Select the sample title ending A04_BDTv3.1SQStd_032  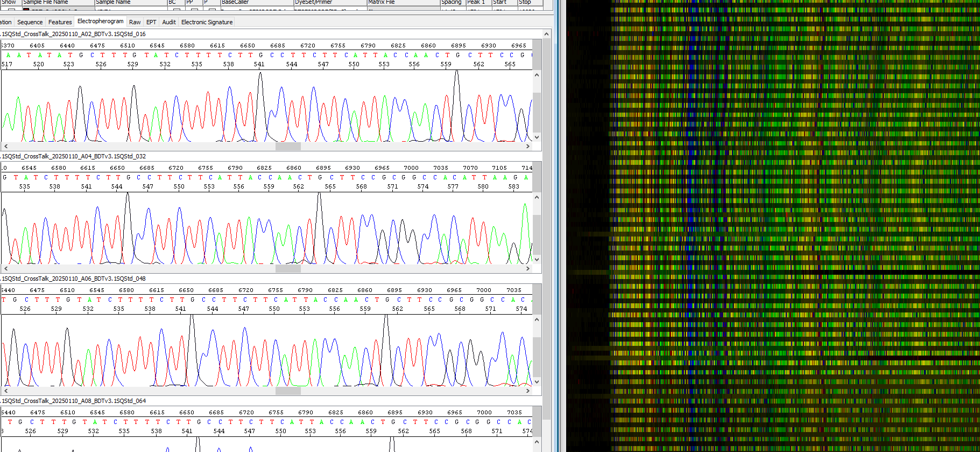point(74,156)
